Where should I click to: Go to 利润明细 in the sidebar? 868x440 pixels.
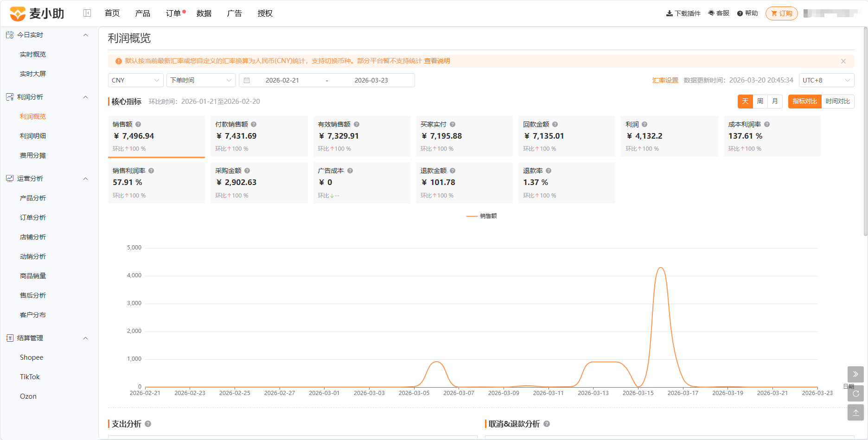click(x=33, y=136)
